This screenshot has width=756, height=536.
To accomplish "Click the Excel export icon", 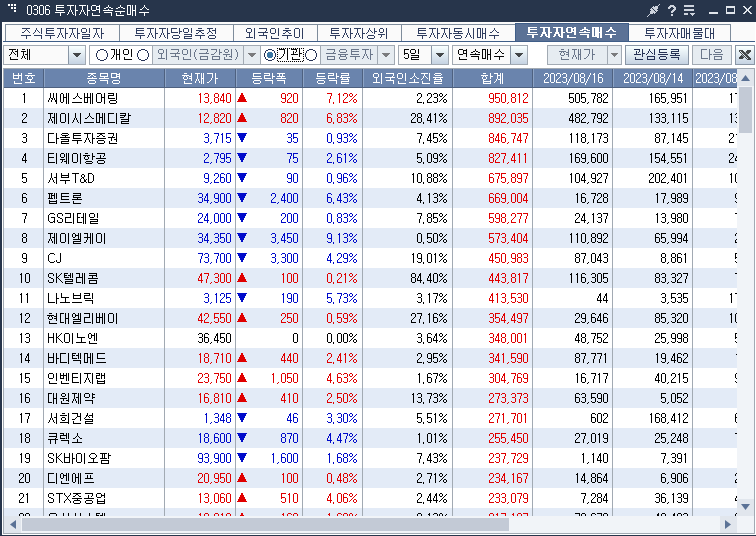I will (745, 54).
